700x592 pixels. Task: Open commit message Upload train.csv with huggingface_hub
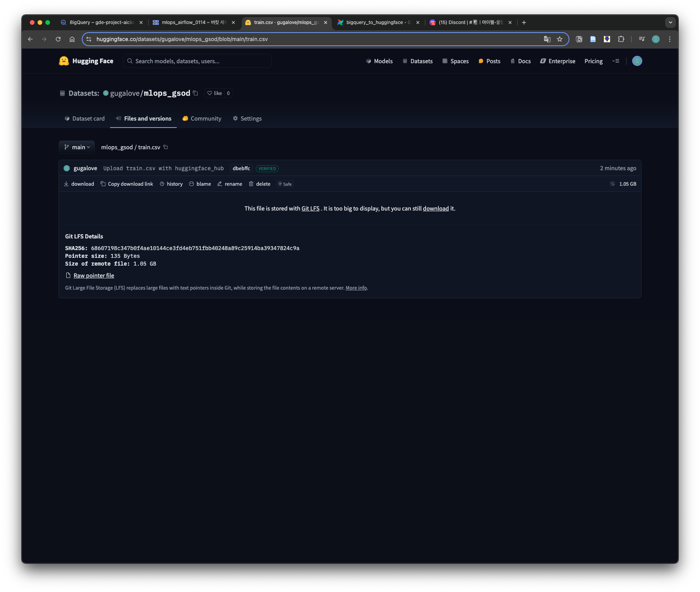pos(164,168)
